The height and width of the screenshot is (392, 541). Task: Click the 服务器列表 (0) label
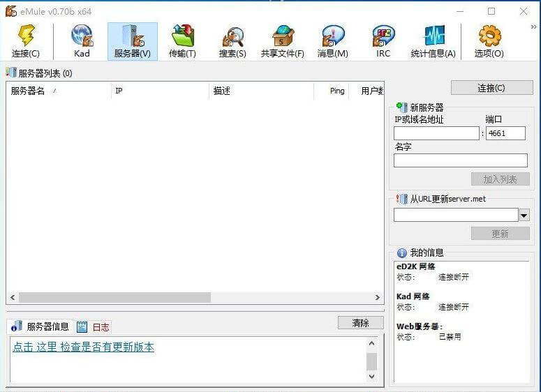[x=45, y=73]
